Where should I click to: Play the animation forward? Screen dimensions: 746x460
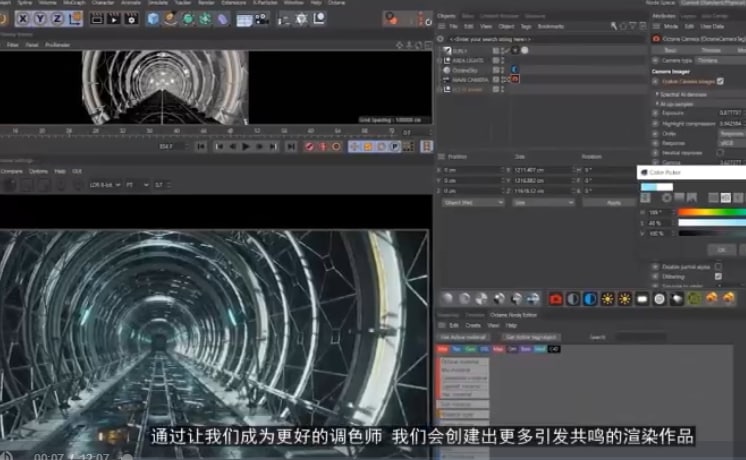[245, 147]
